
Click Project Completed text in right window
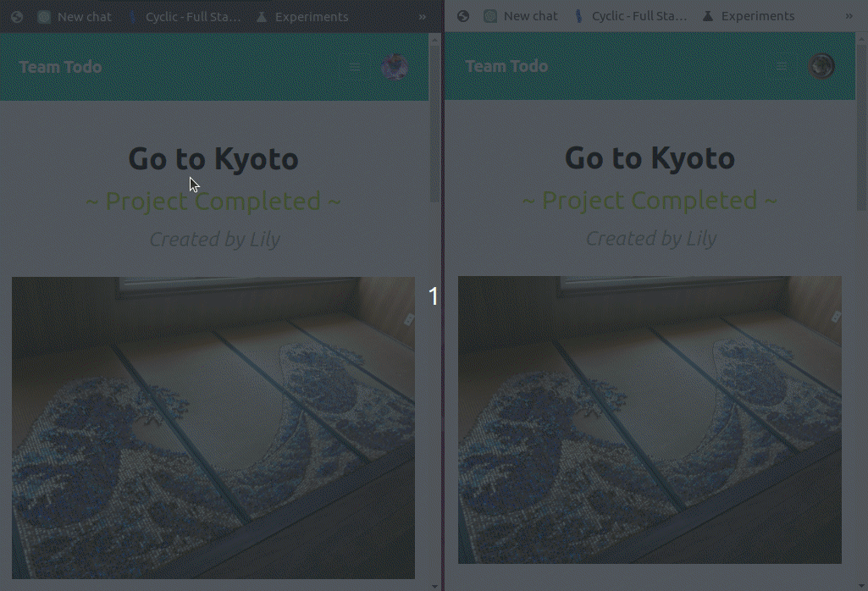650,200
